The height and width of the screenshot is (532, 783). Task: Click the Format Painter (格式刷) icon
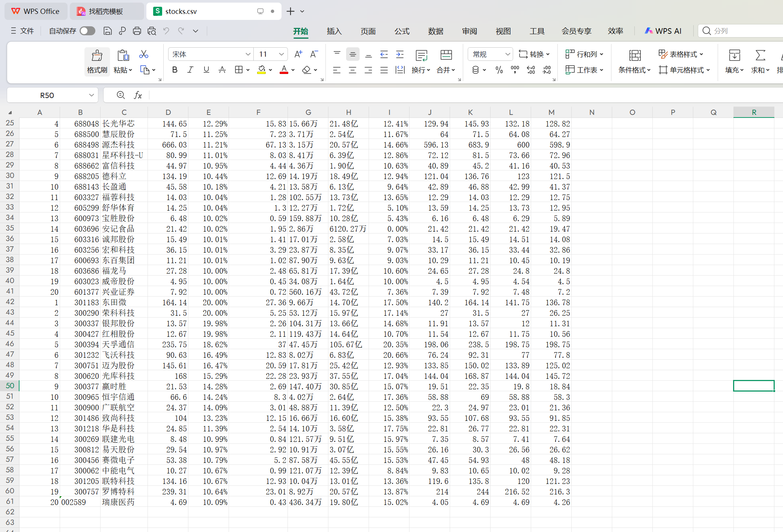pos(97,61)
